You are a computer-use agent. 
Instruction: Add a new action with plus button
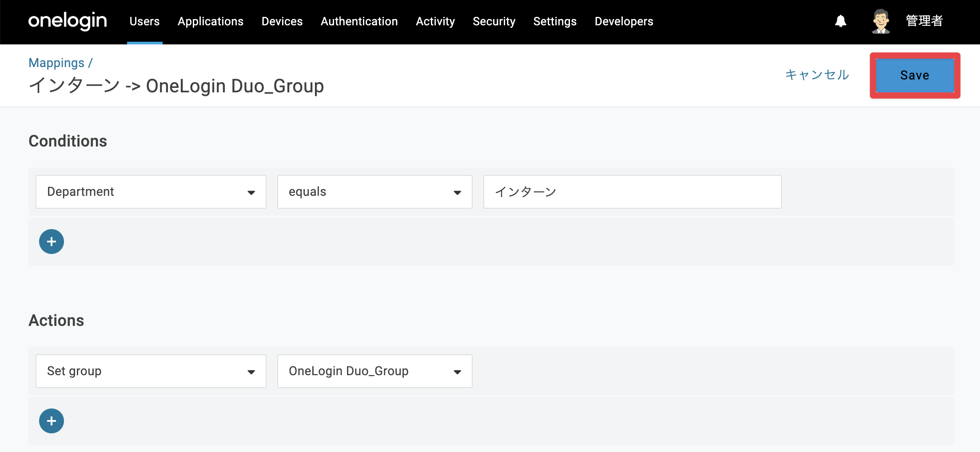(x=52, y=421)
